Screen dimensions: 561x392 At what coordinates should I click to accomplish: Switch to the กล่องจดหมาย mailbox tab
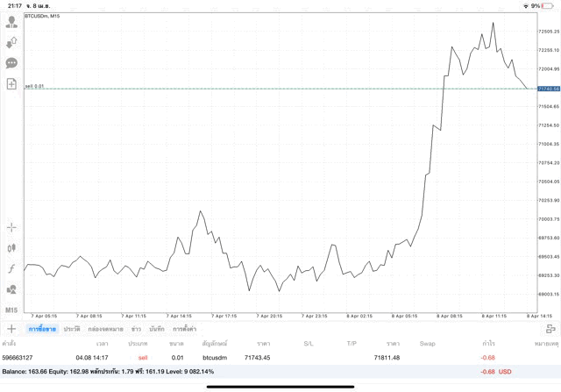click(105, 329)
